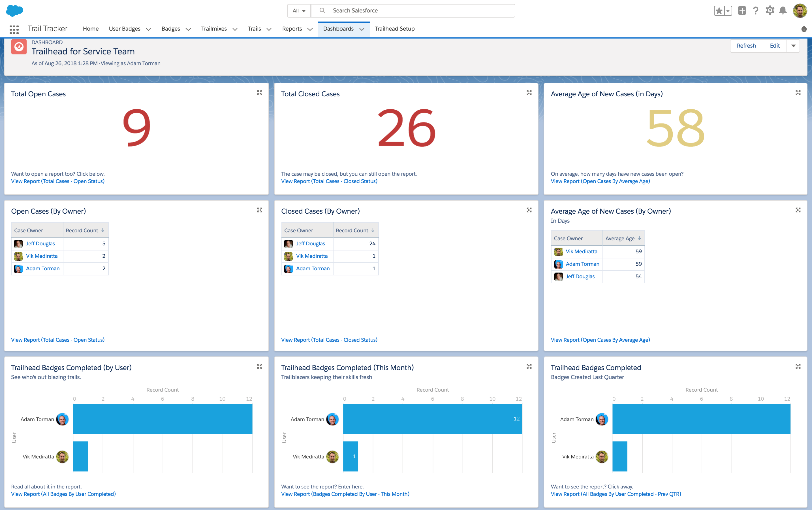Expand the Dashboards navigation dropdown

[362, 29]
